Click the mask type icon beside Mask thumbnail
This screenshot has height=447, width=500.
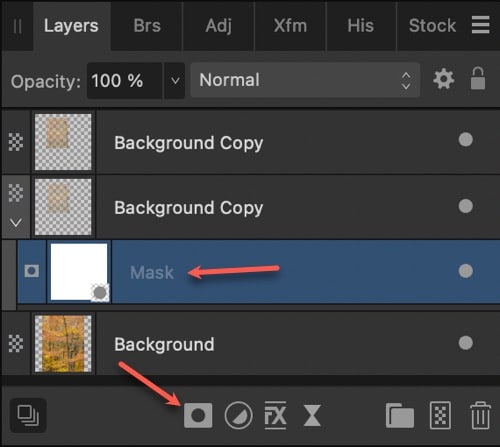(32, 271)
